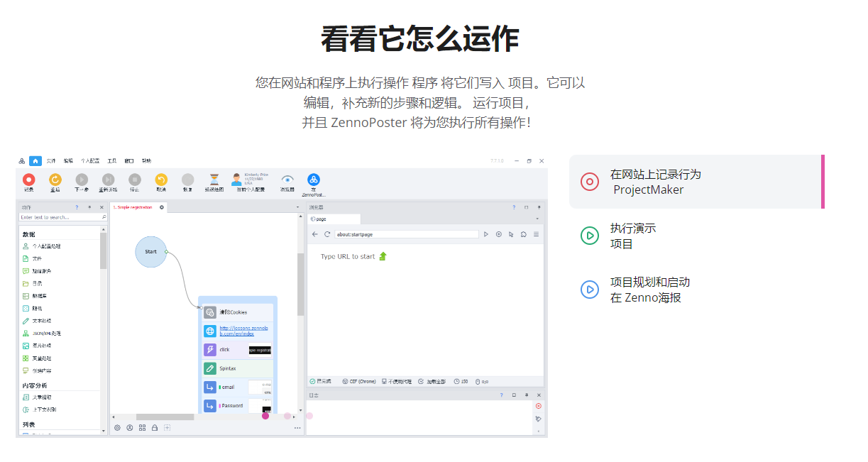868x462 pixels.
Task: Click the browser reload icon
Action: tap(327, 234)
